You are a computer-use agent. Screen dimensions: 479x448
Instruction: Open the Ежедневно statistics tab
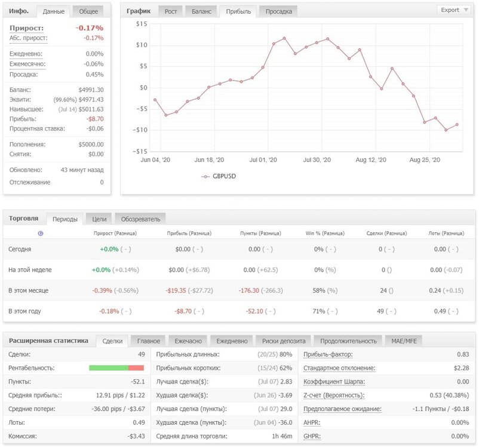pyautogui.click(x=232, y=341)
